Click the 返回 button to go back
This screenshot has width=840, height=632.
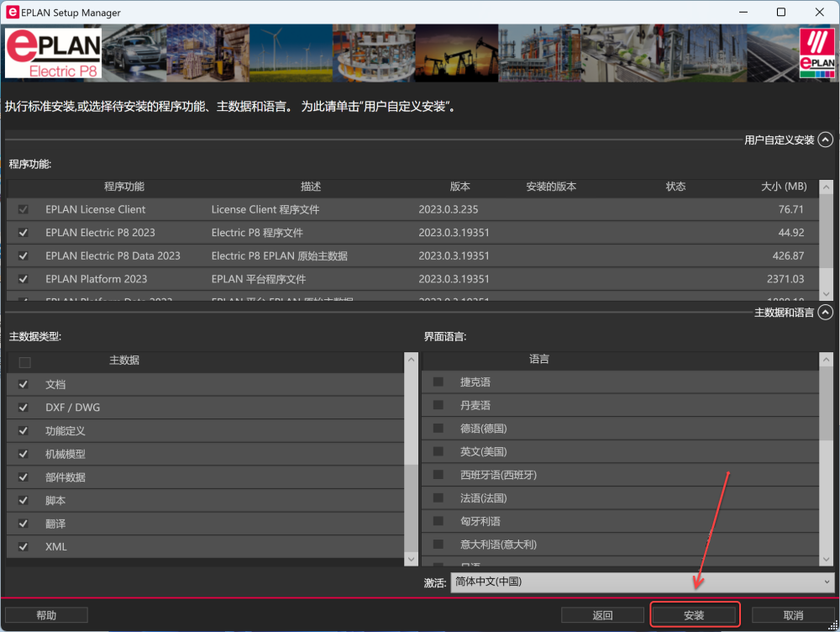[602, 614]
